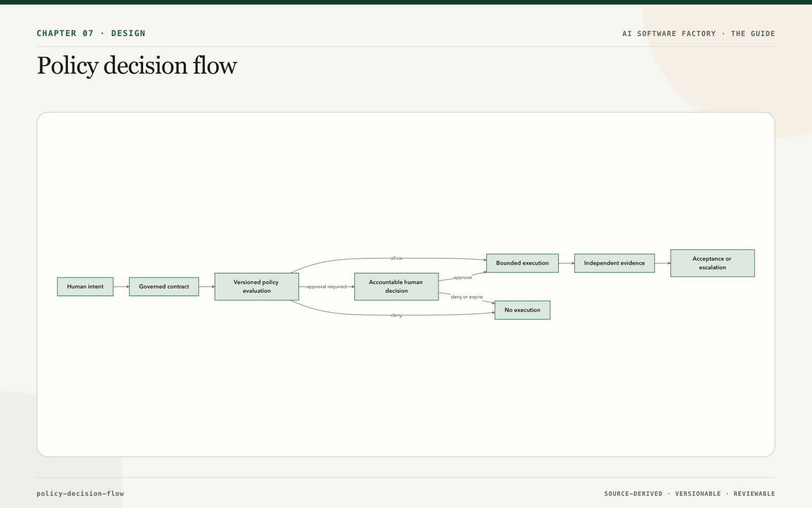Click the 'CHAPTER 07 · DESIGN' header text
The width and height of the screenshot is (812, 508).
point(91,34)
